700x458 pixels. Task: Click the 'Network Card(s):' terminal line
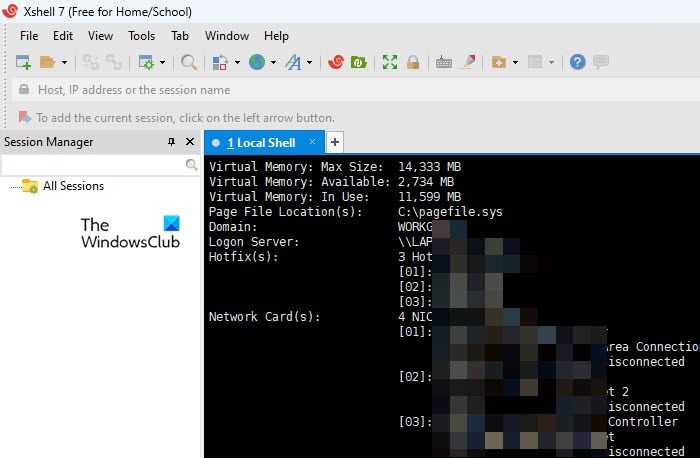pyautogui.click(x=264, y=317)
